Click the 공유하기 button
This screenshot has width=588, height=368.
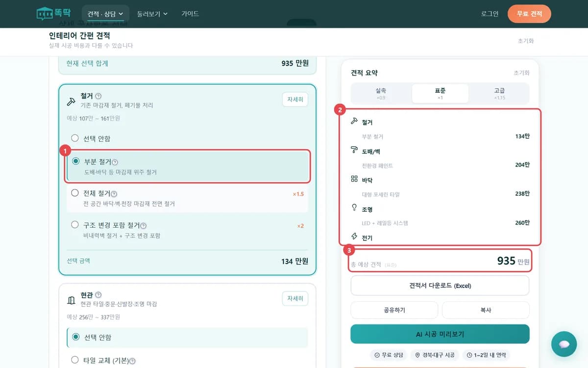(394, 310)
